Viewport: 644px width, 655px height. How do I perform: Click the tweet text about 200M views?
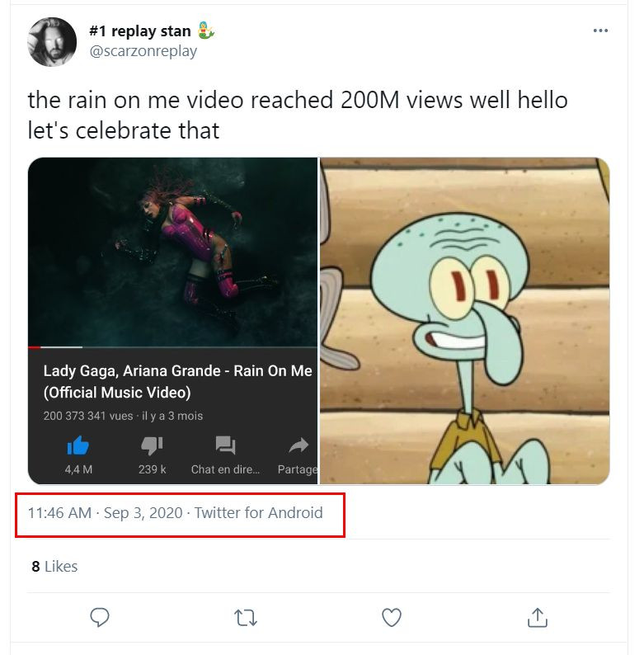(x=297, y=115)
